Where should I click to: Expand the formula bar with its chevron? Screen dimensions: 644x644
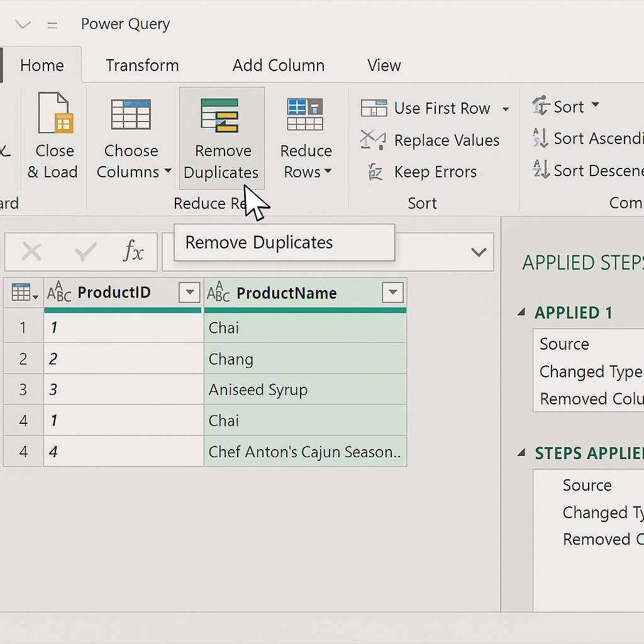(x=479, y=252)
